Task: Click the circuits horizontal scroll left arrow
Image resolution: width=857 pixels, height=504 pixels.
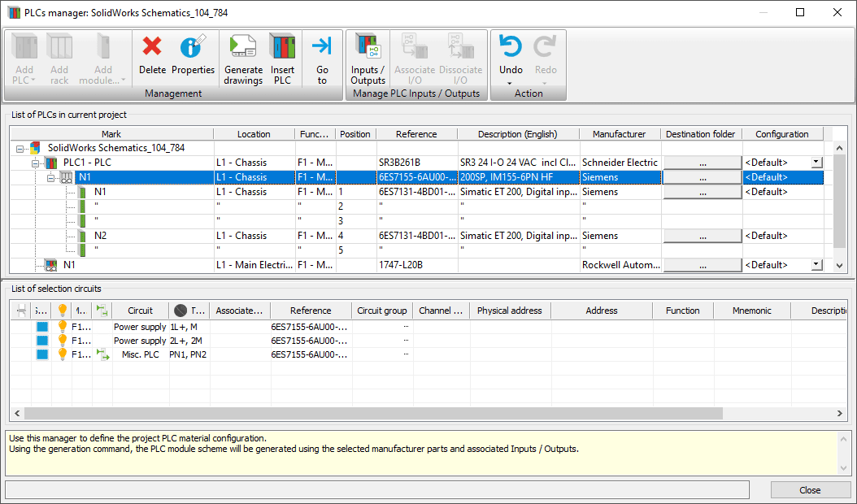Action: coord(17,413)
